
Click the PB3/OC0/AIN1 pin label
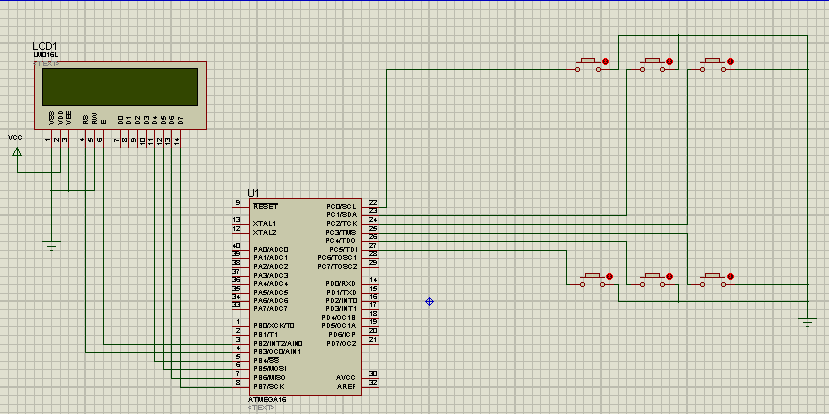277,351
